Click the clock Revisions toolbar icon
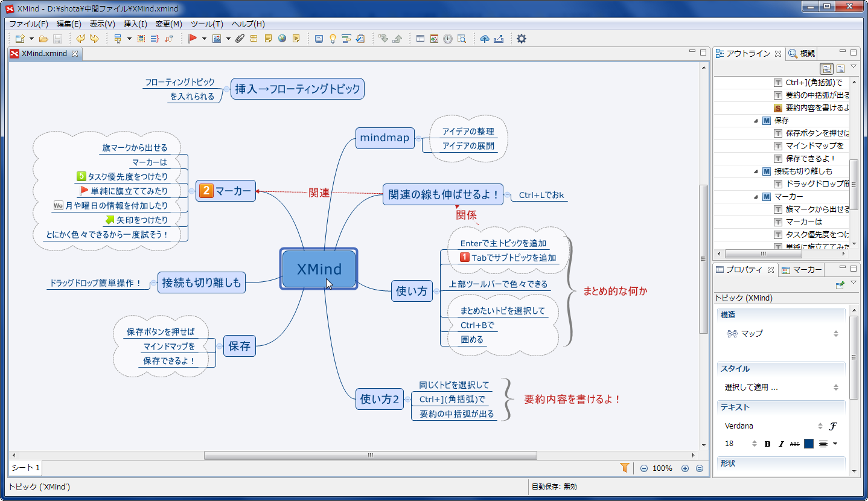The image size is (868, 501). pyautogui.click(x=448, y=39)
